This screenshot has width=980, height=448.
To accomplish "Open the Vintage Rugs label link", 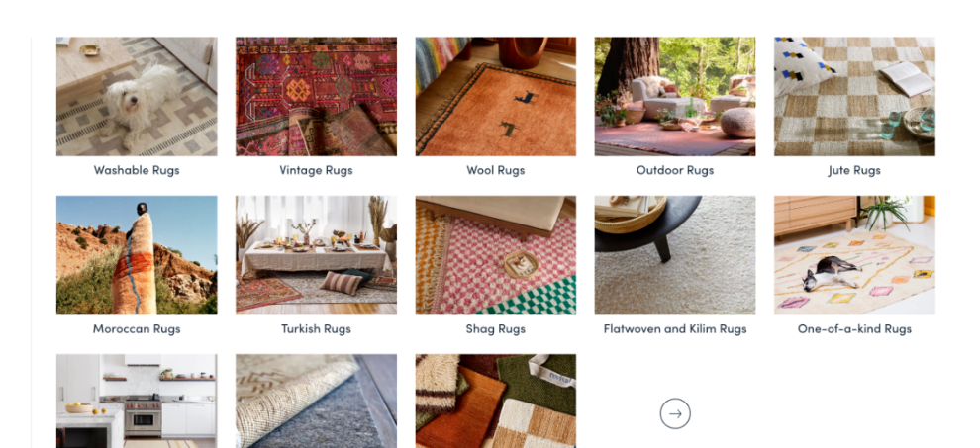I will [316, 170].
